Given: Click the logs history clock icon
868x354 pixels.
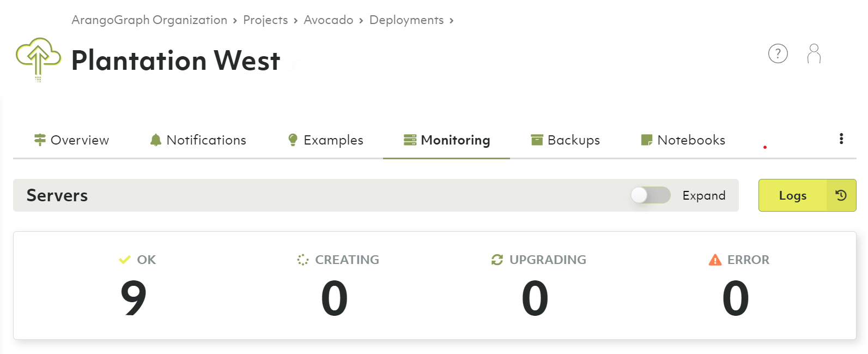Looking at the screenshot, I should pyautogui.click(x=841, y=195).
